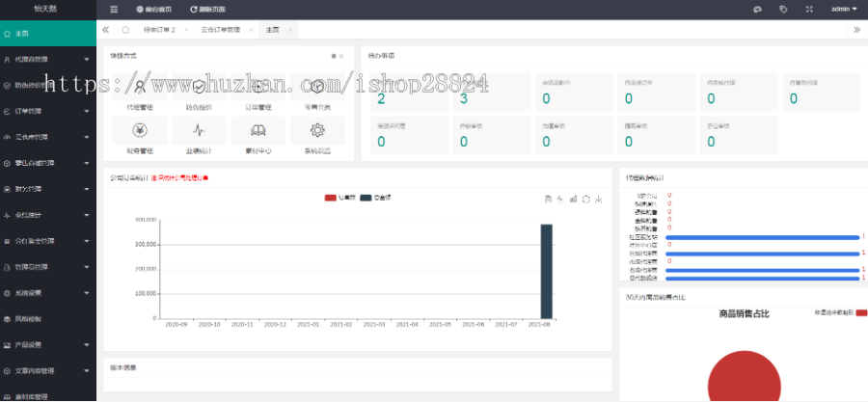Open the theme palette icon in top bar
The width and height of the screenshot is (868, 402).
[x=758, y=10]
